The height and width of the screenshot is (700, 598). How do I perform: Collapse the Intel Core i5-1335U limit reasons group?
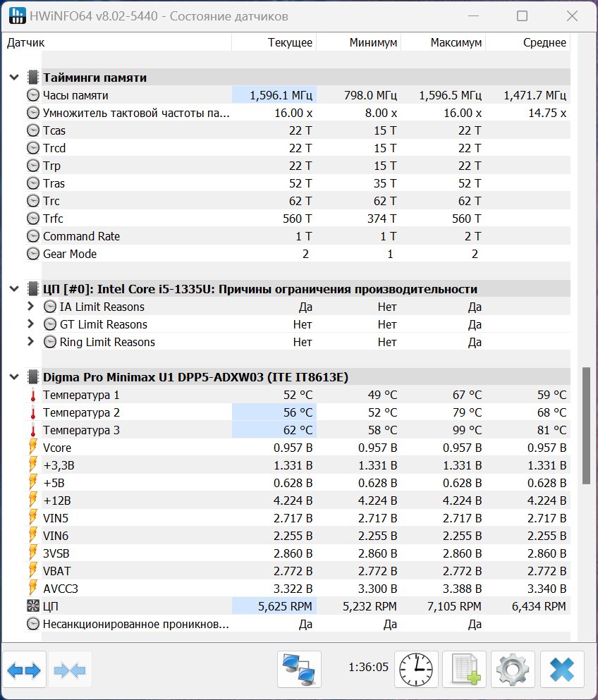[x=14, y=289]
